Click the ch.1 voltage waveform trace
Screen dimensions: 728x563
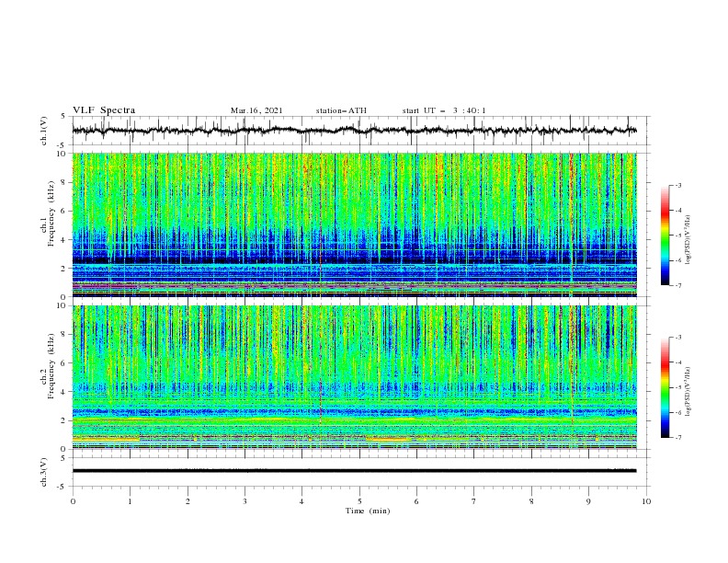[x=354, y=131]
